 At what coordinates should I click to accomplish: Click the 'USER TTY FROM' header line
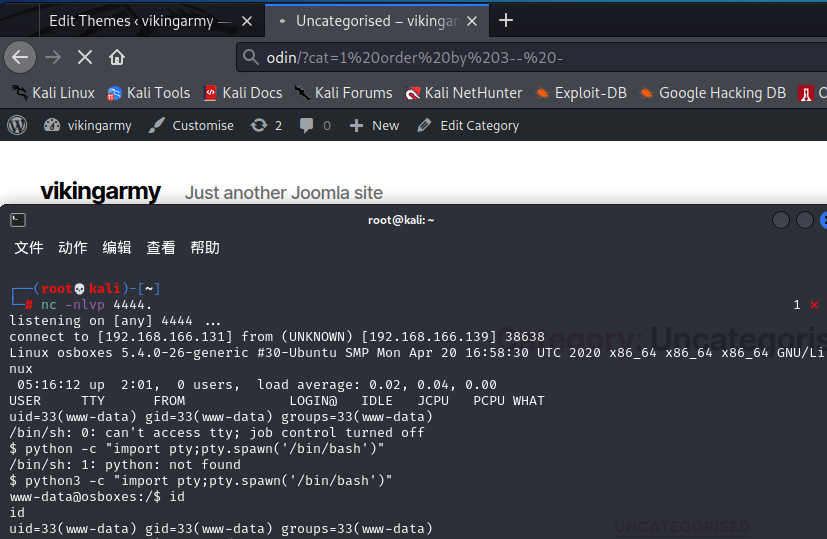pyautogui.click(x=277, y=401)
